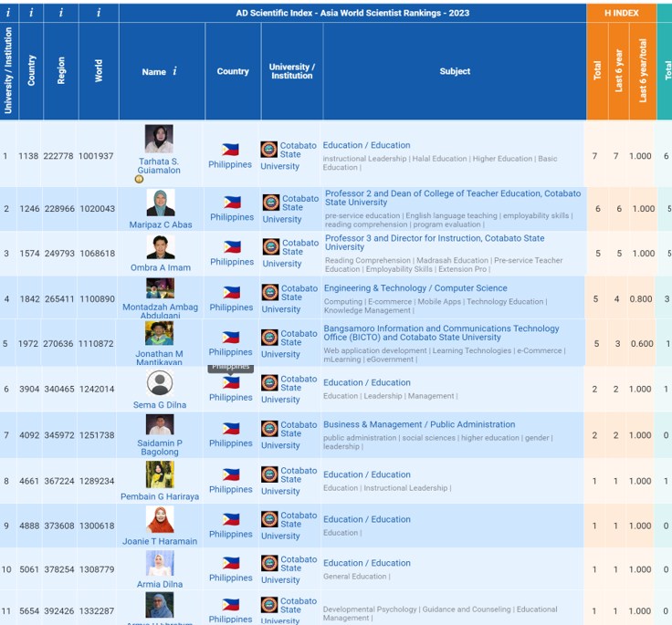This screenshot has width=672, height=625.
Task: Open Maripaz C Abas profile photo
Action: click(161, 203)
